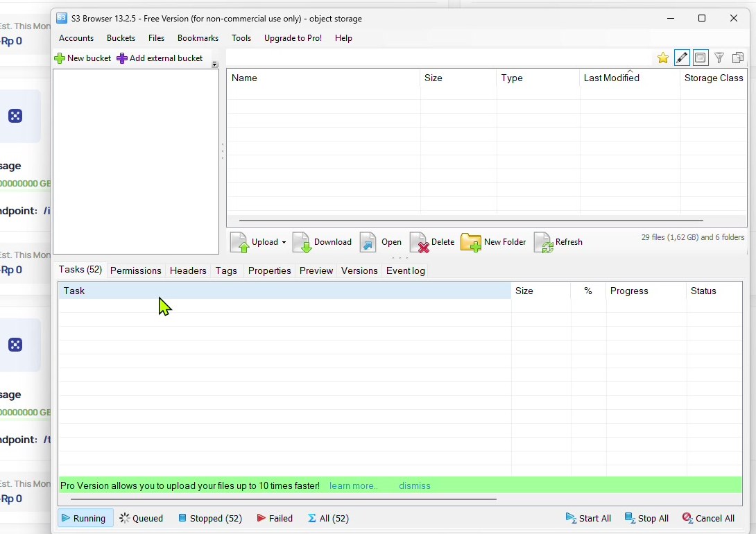Click the path address bar field
The width and height of the screenshot is (756, 534).
[439, 58]
